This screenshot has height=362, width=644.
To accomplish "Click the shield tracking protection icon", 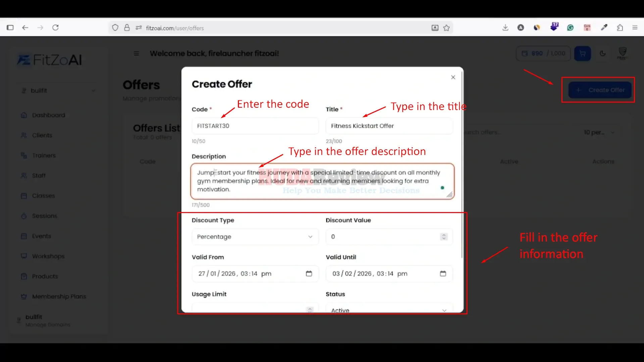I will point(115,28).
